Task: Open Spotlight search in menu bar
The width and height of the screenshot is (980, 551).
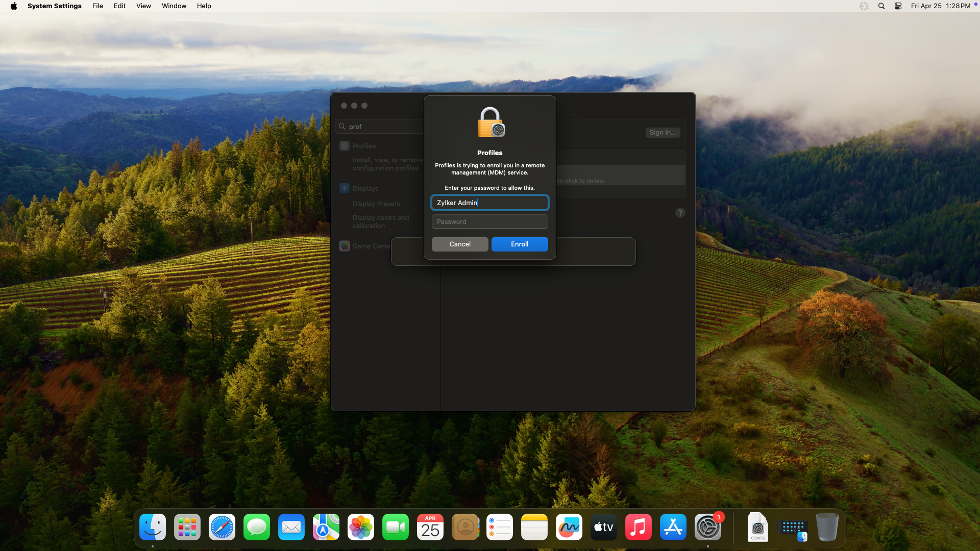Action: pos(881,6)
